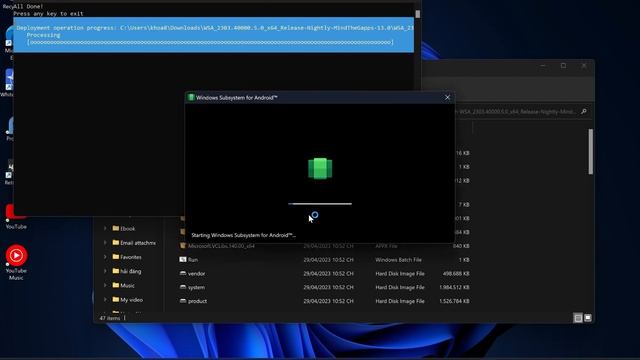This screenshot has width=640, height=360.
Task: Click the Run batch file icon
Action: (x=183, y=260)
